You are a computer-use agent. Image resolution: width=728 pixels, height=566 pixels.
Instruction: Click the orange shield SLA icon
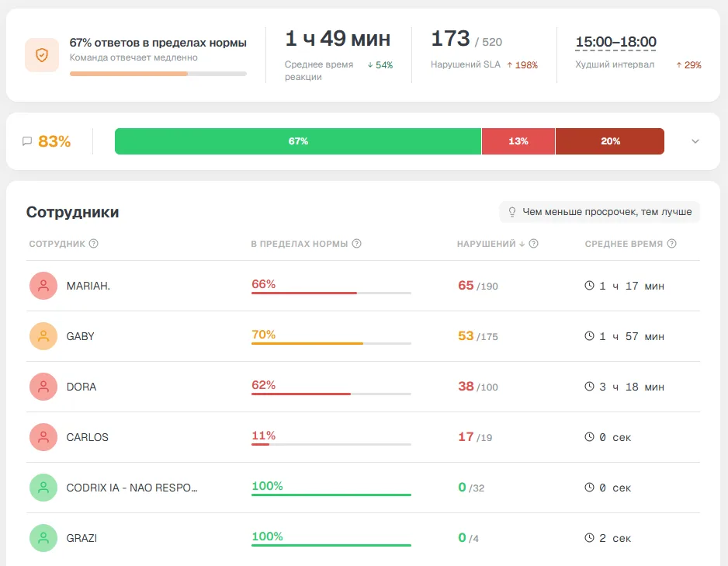(42, 55)
